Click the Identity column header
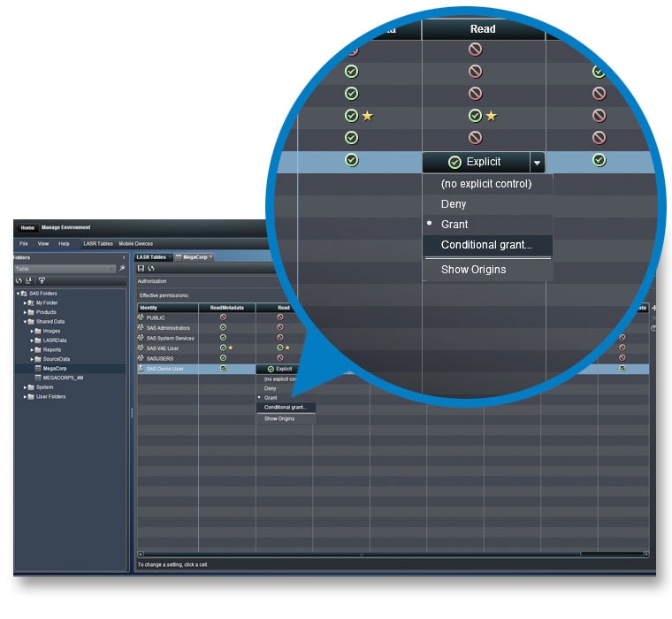 [x=168, y=308]
